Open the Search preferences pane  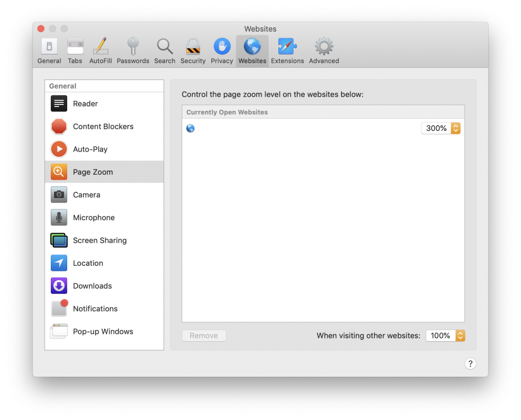click(x=164, y=51)
